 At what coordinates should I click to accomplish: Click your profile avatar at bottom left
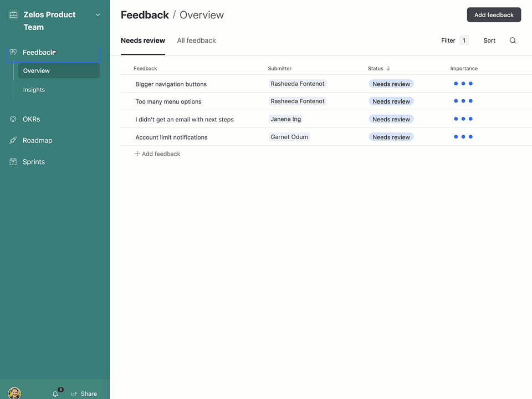pos(14,393)
